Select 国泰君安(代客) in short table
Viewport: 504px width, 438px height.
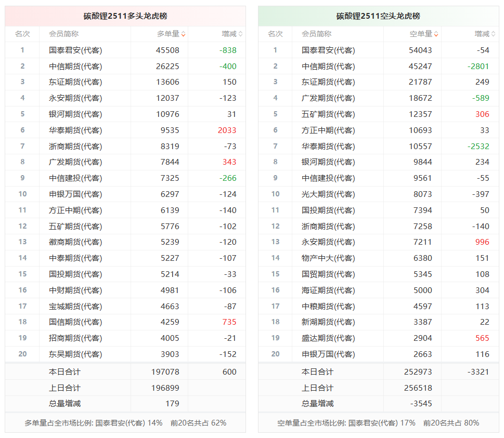328,50
